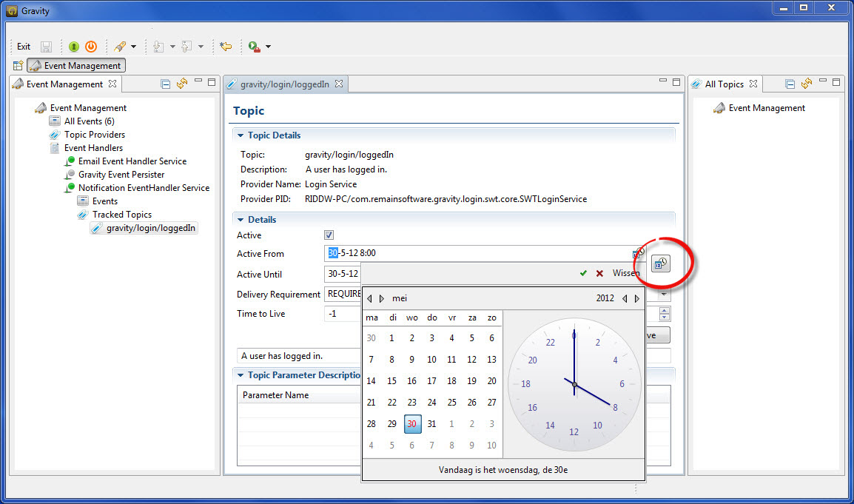The image size is (854, 504).
Task: Open the dropdown next to the run icon
Action: coord(268,47)
